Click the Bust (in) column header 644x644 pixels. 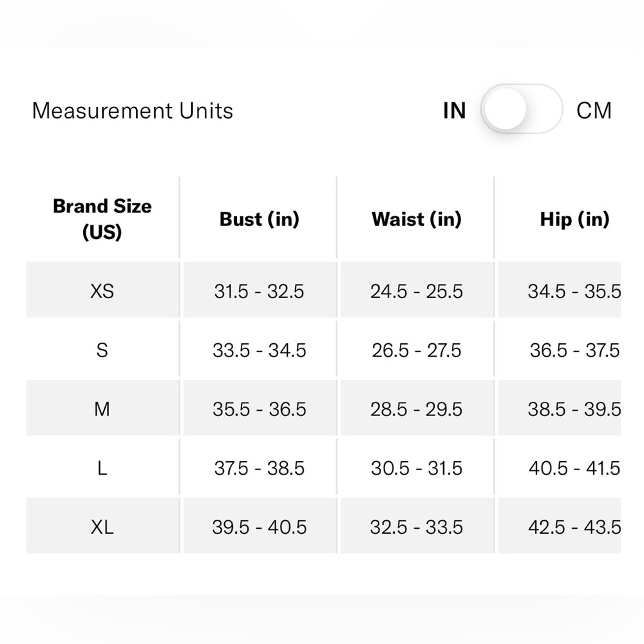(259, 219)
